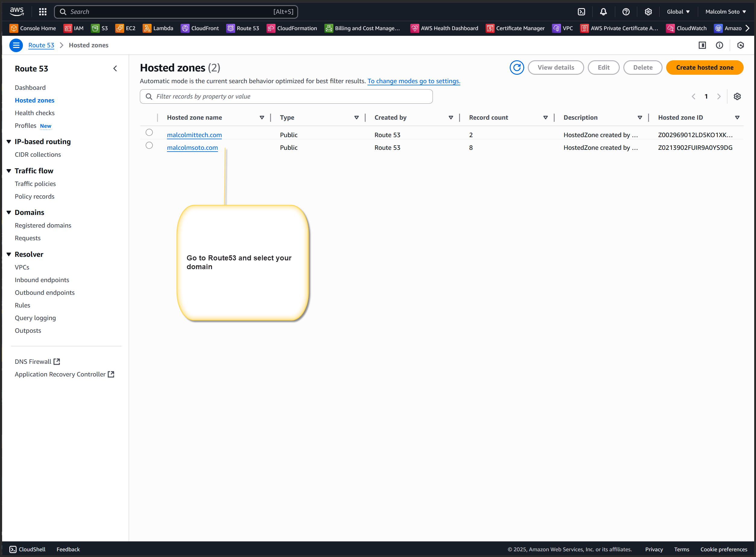Viewport: 756px width, 557px height.
Task: Click the filter records search field
Action: click(x=286, y=96)
